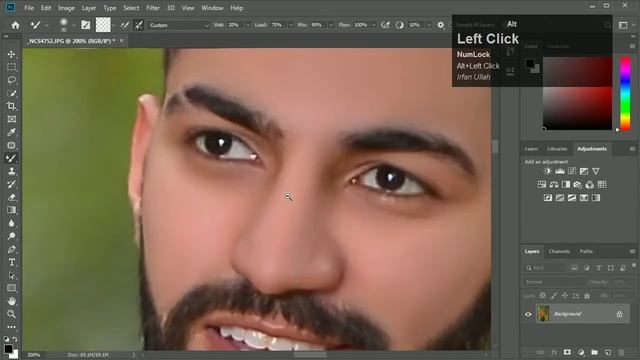Screen dimensions: 640x360
Task: Add a Brightness/Contrast adjustment
Action: pos(547,171)
